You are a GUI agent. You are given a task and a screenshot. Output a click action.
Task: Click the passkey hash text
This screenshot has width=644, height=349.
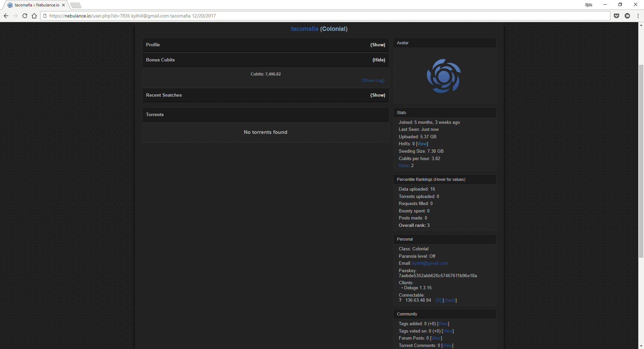tap(438, 276)
